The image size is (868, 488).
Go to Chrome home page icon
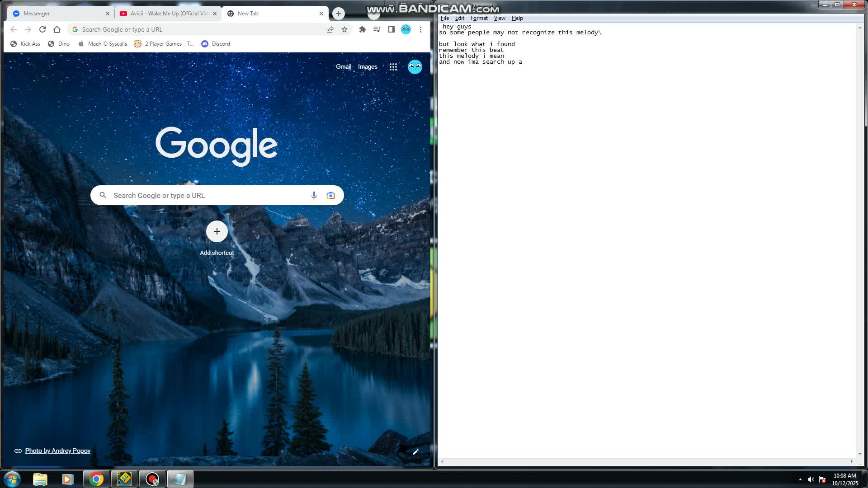click(x=57, y=29)
